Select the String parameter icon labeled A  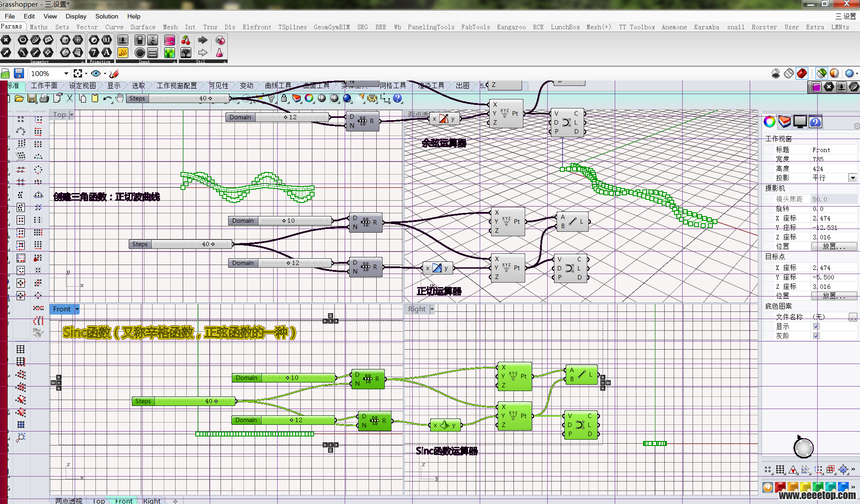107,53
